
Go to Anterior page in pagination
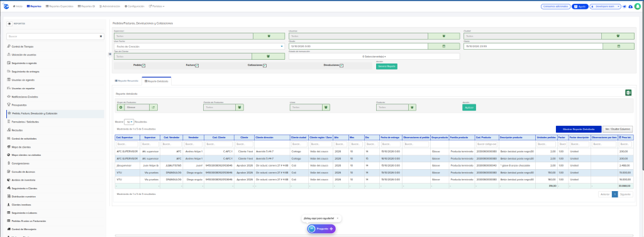[604, 194]
